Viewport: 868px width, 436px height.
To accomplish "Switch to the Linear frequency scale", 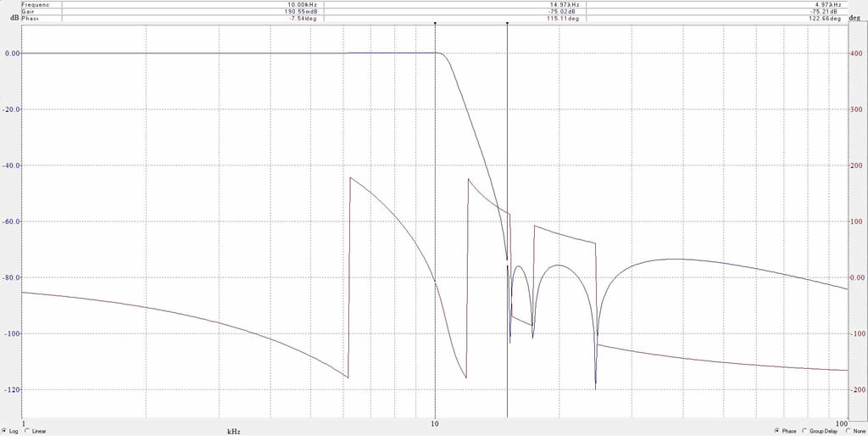I will pos(27,430).
